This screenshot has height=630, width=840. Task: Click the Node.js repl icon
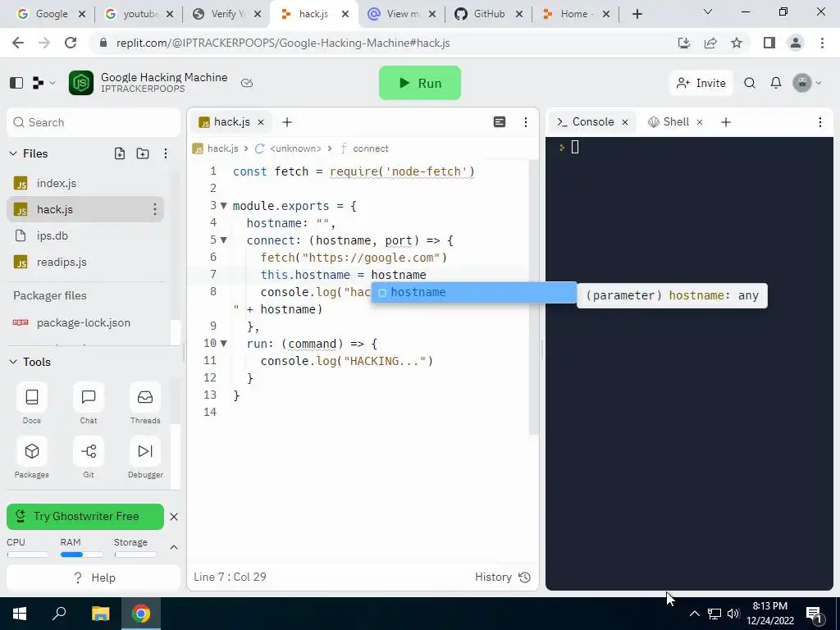click(81, 83)
